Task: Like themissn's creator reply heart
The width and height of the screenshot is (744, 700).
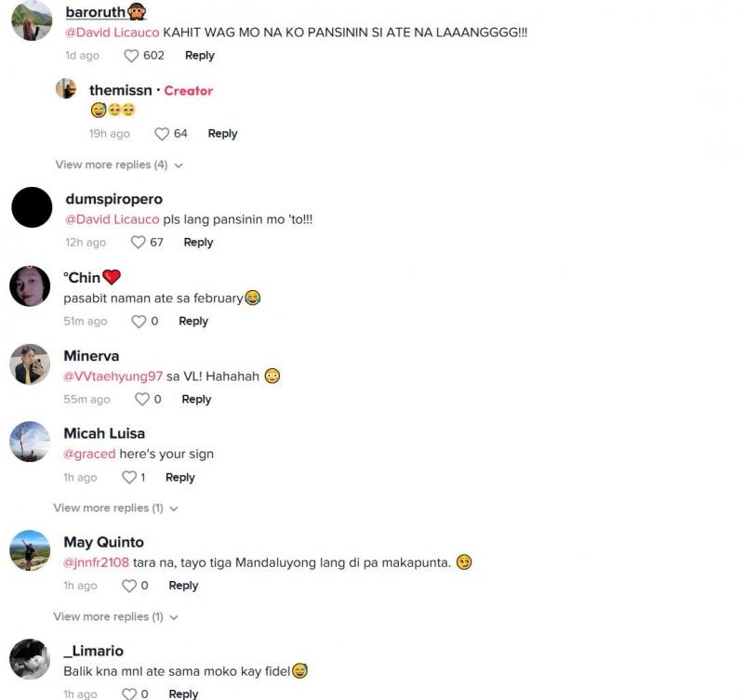Action: [x=162, y=134]
